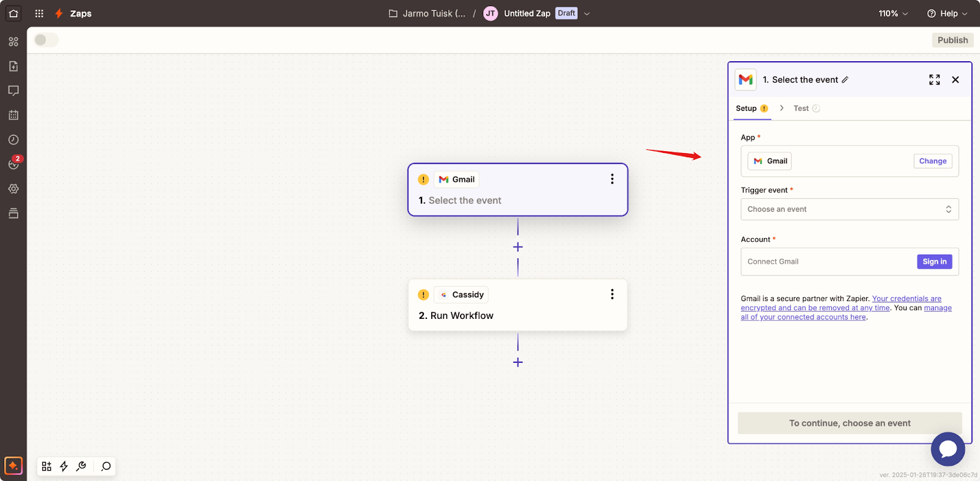Viewport: 980px width, 481px height.
Task: Click the Sign in button for Gmail
Action: pyautogui.click(x=935, y=261)
